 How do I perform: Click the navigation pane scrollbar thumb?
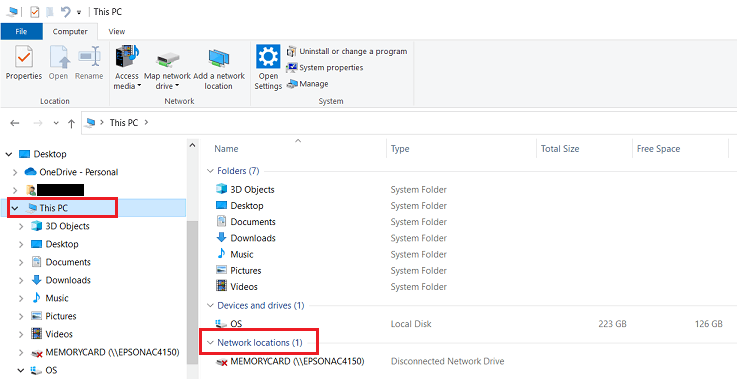[x=192, y=292]
